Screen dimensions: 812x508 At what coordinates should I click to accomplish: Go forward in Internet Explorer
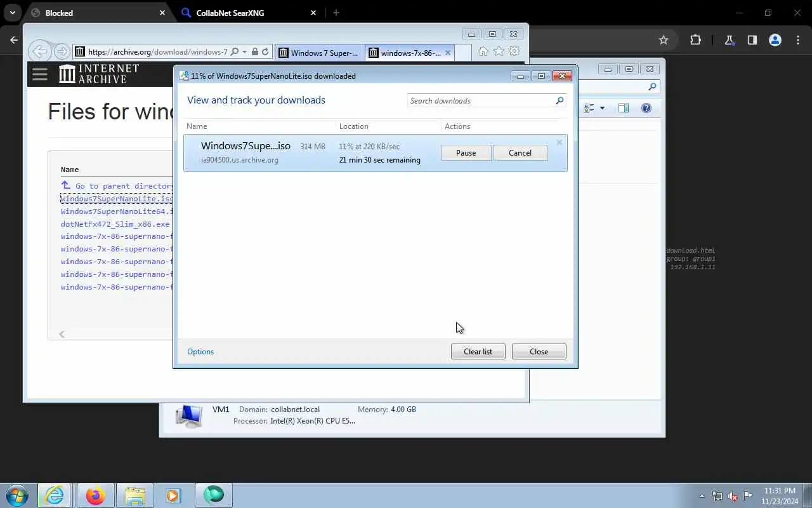[x=61, y=51]
